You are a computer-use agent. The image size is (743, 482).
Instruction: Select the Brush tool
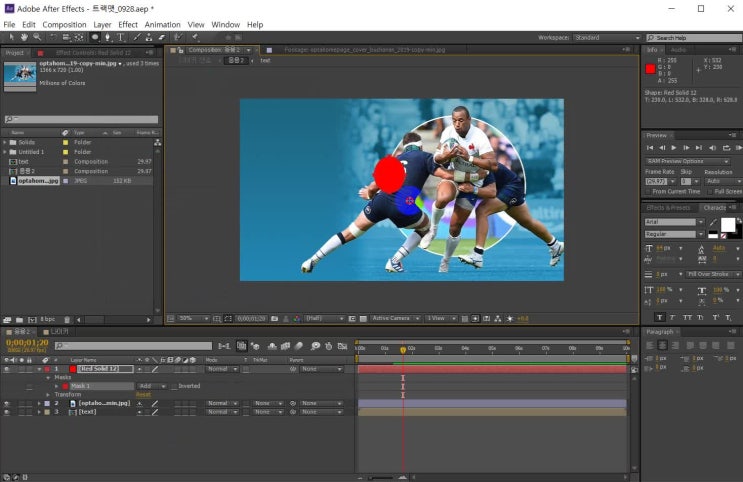tap(136, 37)
